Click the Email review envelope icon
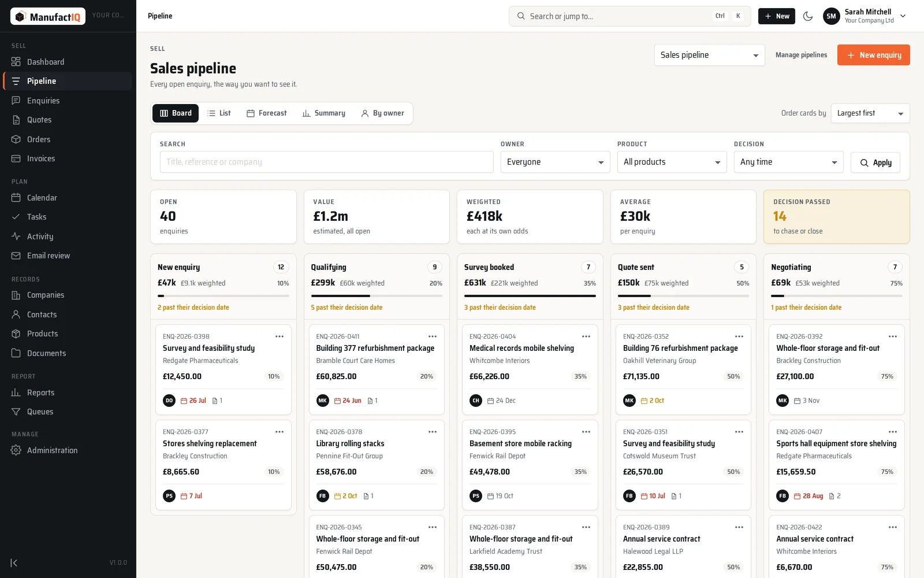The image size is (924, 578). tap(16, 255)
